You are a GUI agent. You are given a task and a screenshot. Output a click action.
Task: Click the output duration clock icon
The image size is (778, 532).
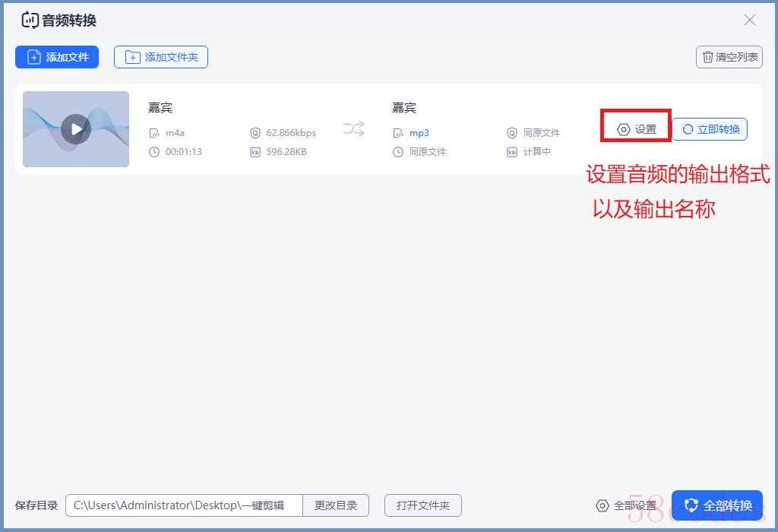[398, 152]
